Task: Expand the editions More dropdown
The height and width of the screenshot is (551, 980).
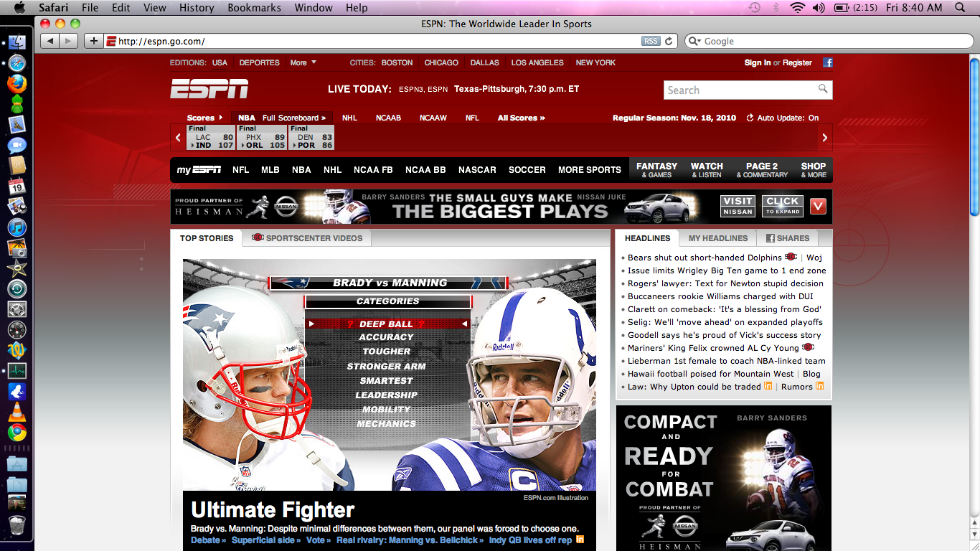Action: (303, 62)
